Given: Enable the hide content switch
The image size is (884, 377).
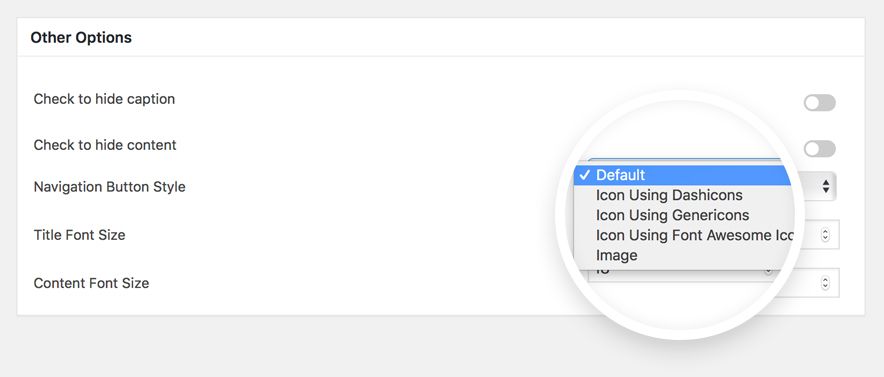Looking at the screenshot, I should 820,149.
